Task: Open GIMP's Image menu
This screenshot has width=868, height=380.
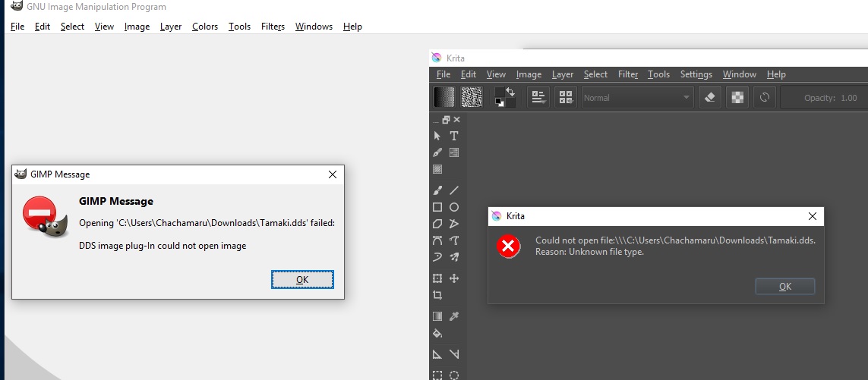Action: 137,27
